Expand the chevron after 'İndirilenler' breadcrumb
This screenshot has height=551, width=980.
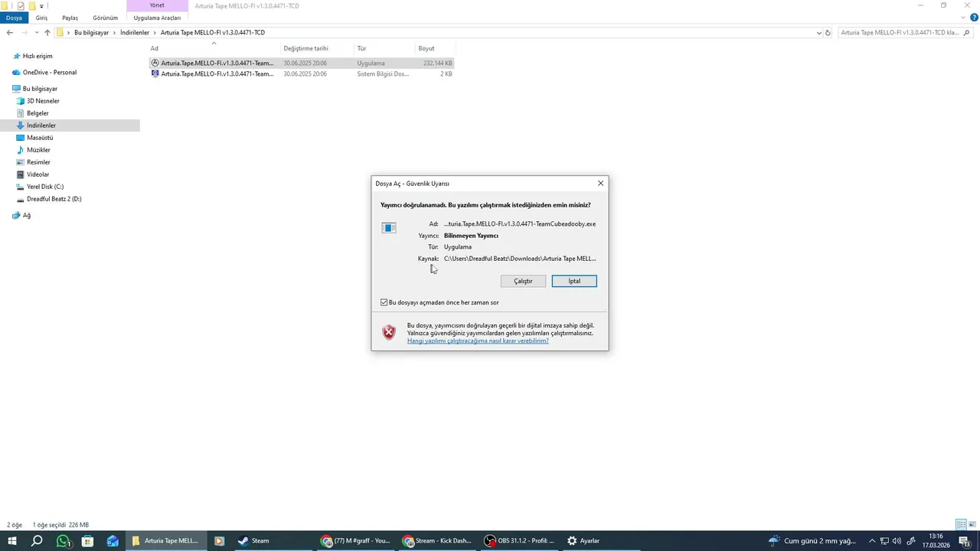click(x=155, y=33)
